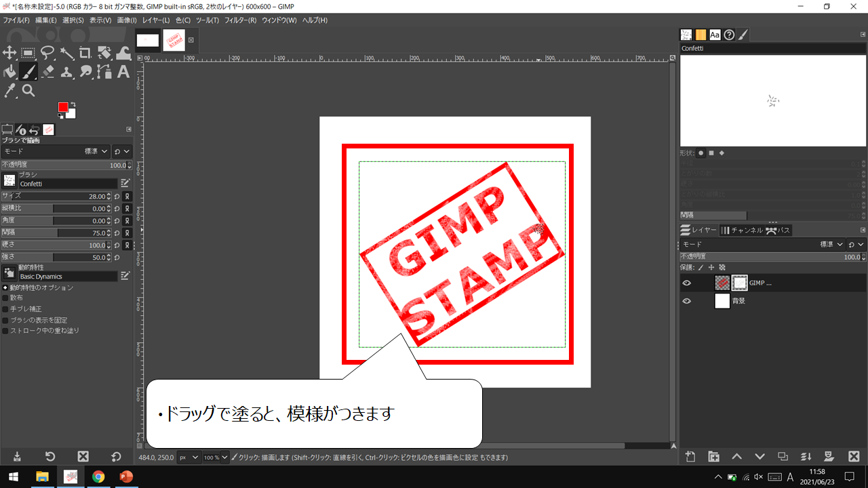Select the Rectangle Select tool
Image resolution: width=868 pixels, height=488 pixels.
pos(28,53)
